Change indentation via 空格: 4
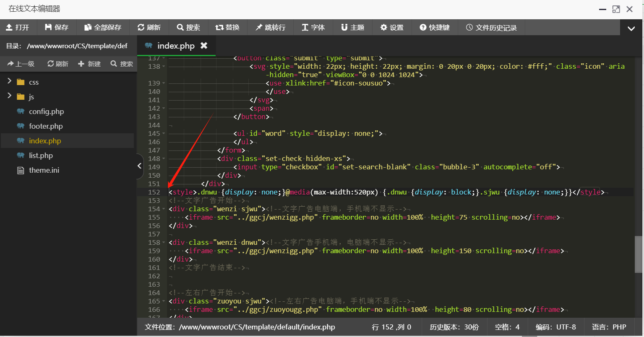The image size is (644, 337). tap(507, 327)
